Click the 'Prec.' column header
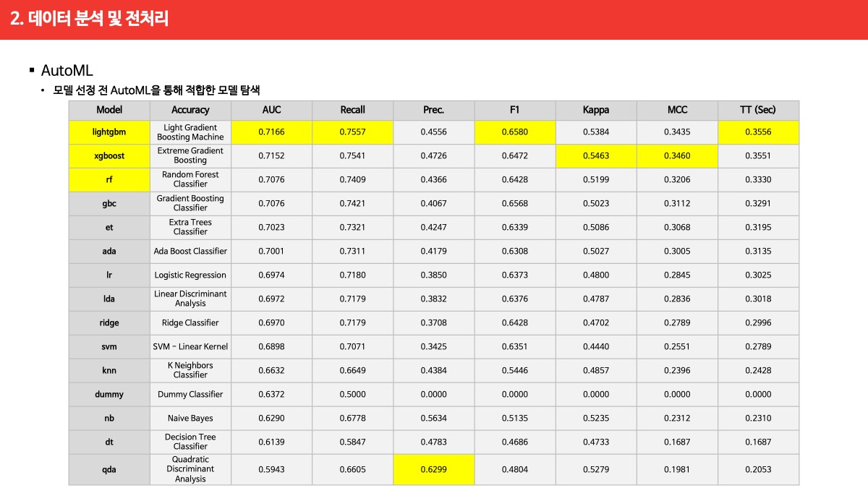Screen dimensions: 868x488 (x=433, y=110)
